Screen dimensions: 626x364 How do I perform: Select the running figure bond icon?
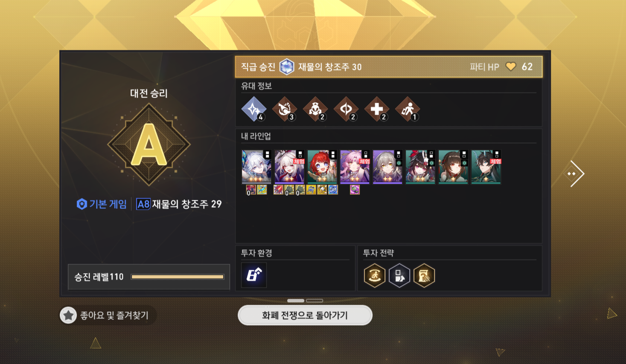(x=408, y=109)
